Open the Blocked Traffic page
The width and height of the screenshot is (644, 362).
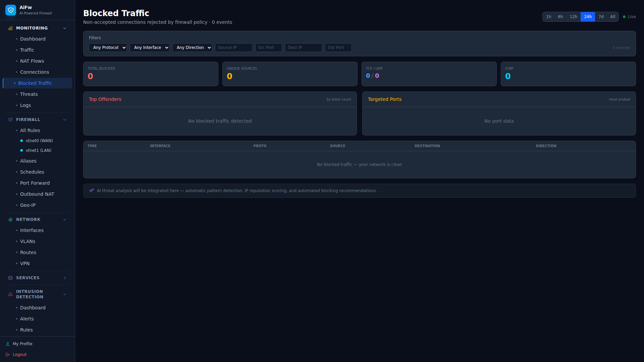coord(37,83)
